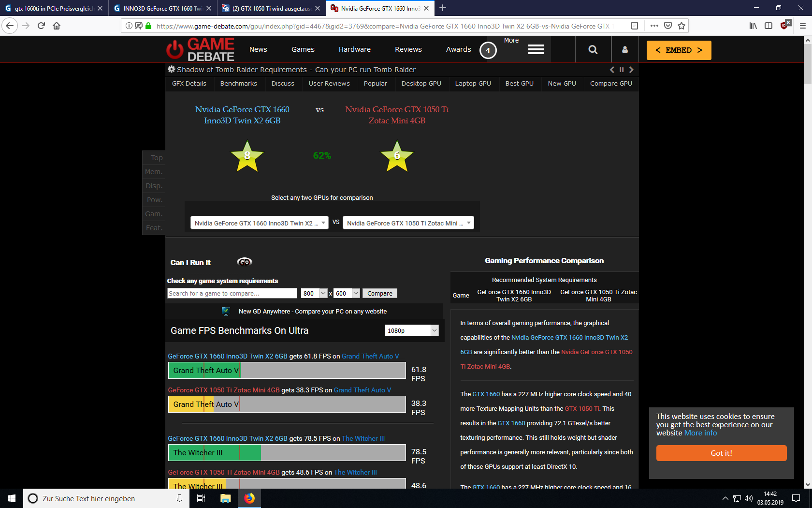Click Firefox icon on taskbar
Image resolution: width=812 pixels, height=508 pixels.
click(249, 498)
